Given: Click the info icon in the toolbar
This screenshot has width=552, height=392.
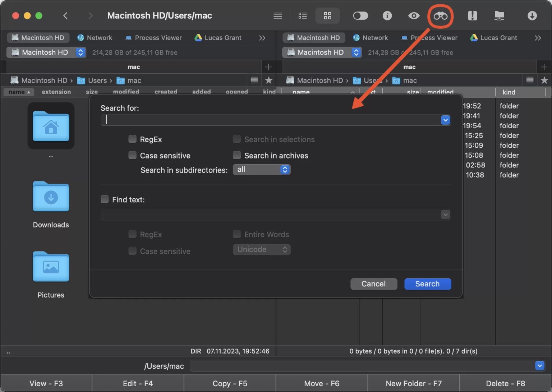Looking at the screenshot, I should (x=387, y=15).
